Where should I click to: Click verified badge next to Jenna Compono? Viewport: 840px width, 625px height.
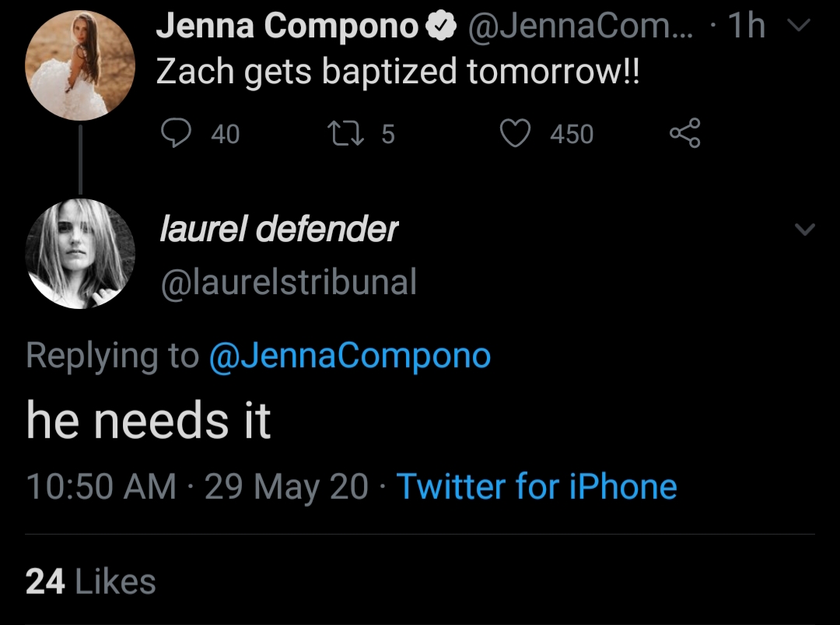[x=440, y=26]
